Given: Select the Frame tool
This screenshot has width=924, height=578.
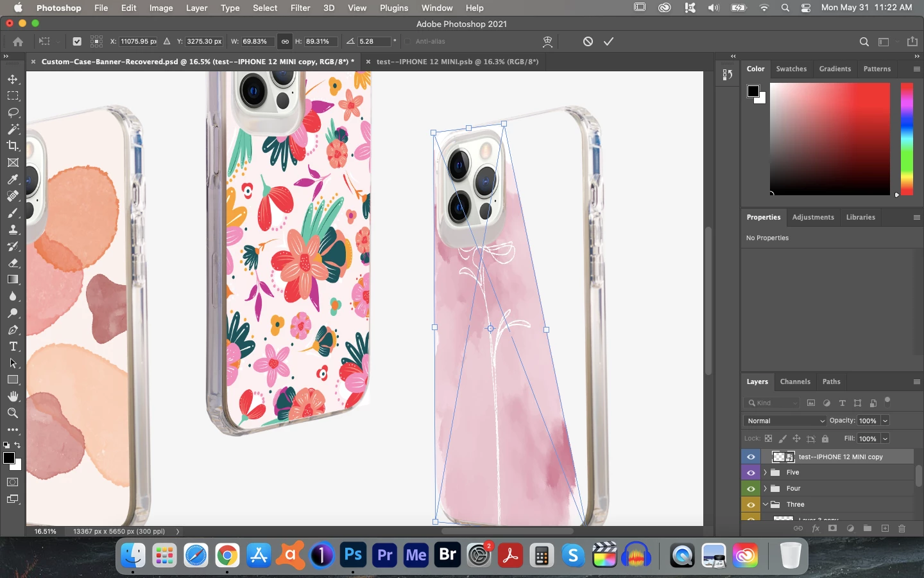Looking at the screenshot, I should pos(13,162).
